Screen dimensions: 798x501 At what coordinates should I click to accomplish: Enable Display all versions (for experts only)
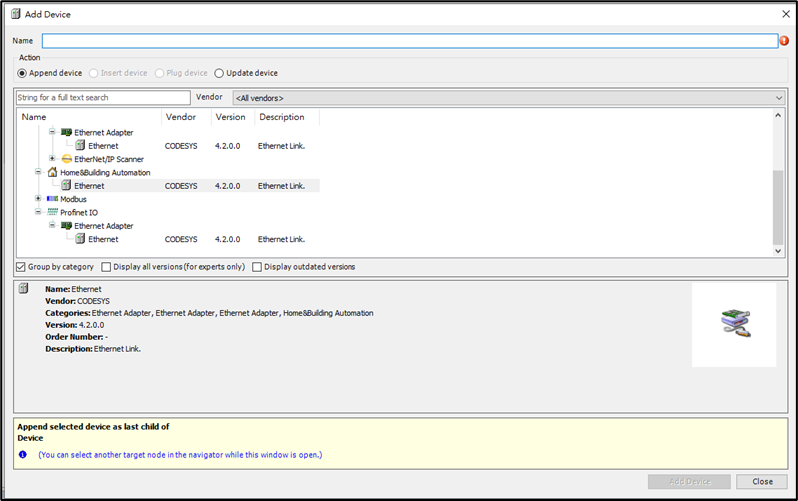point(105,267)
